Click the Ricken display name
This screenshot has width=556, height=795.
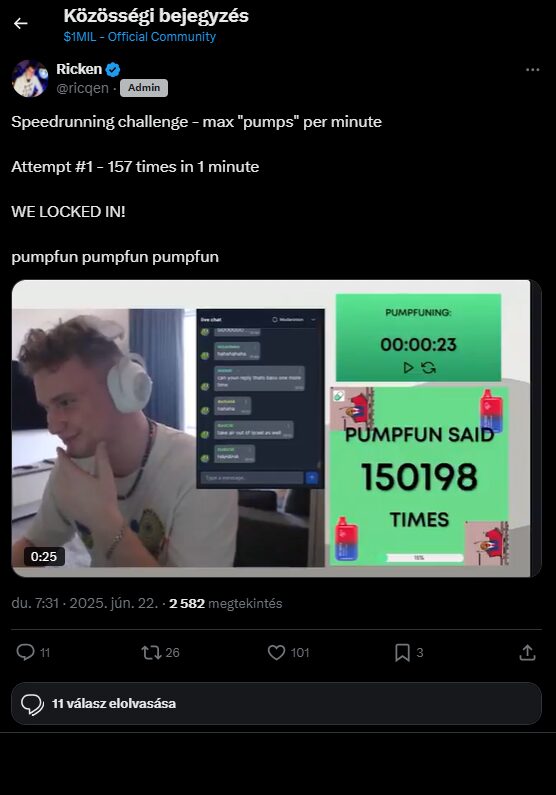[x=79, y=69]
